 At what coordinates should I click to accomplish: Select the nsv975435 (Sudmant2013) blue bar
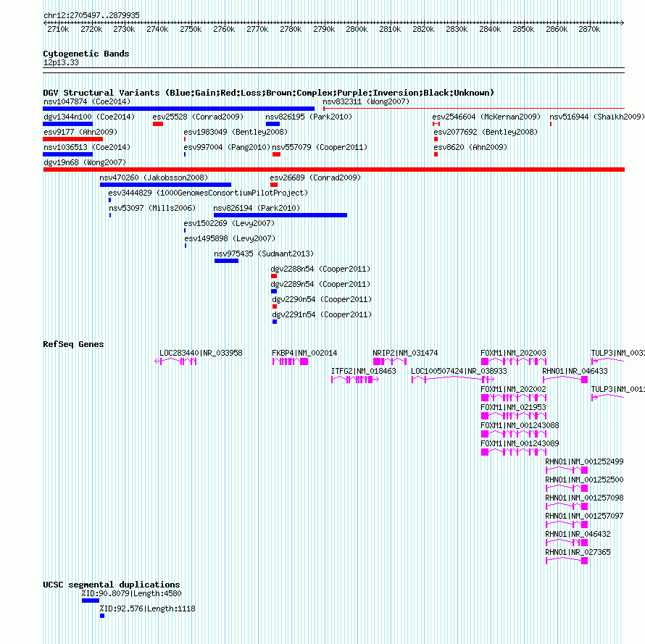click(x=226, y=261)
